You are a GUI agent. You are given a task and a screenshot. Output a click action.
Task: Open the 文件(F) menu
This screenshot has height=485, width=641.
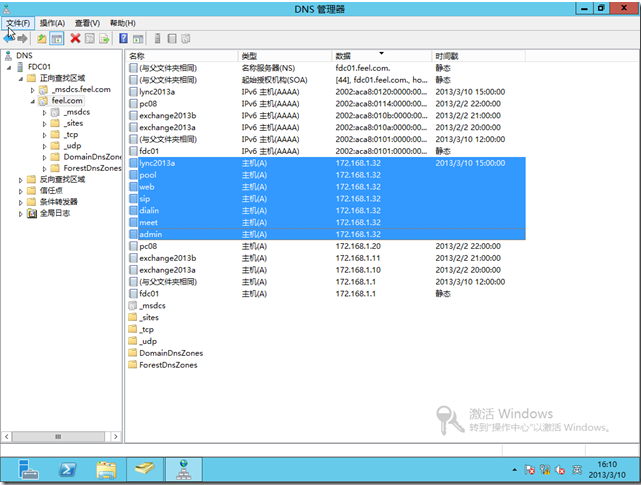pyautogui.click(x=18, y=23)
